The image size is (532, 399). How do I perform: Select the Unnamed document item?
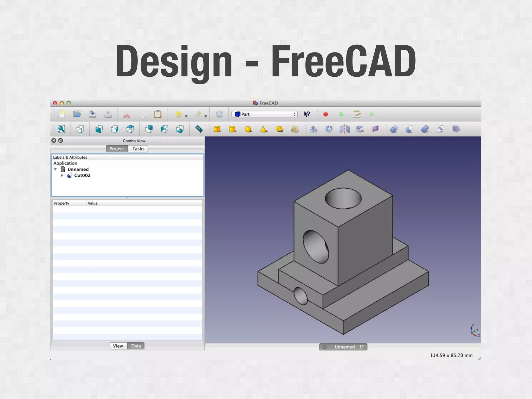[x=78, y=169]
